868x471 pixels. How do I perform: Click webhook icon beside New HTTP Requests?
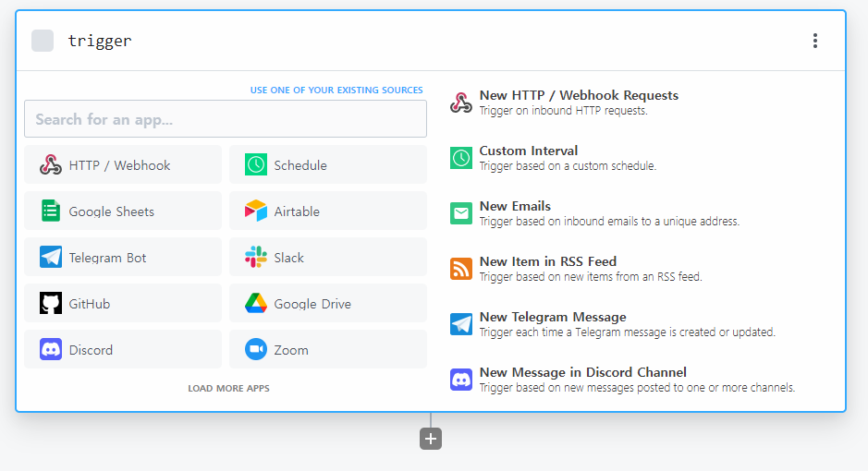pos(461,103)
